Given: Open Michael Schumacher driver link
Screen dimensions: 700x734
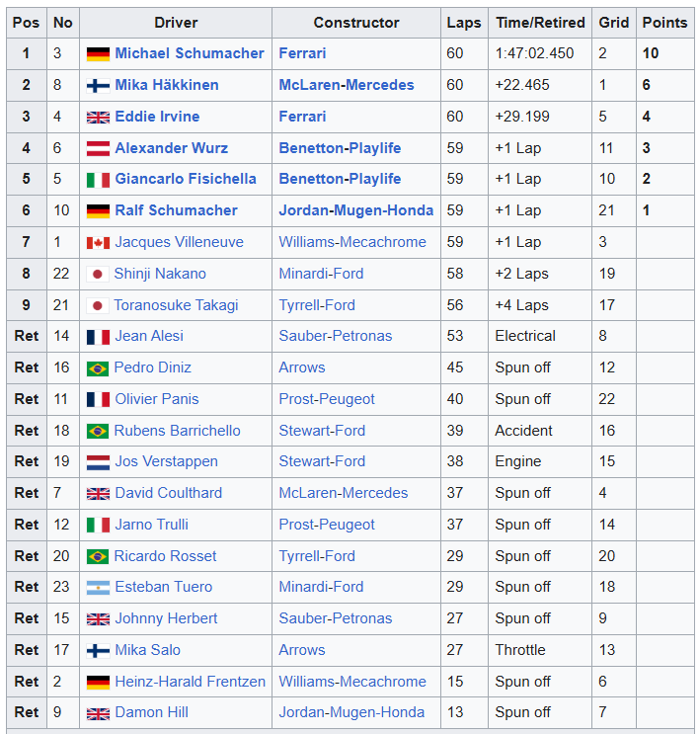Looking at the screenshot, I should [x=189, y=53].
